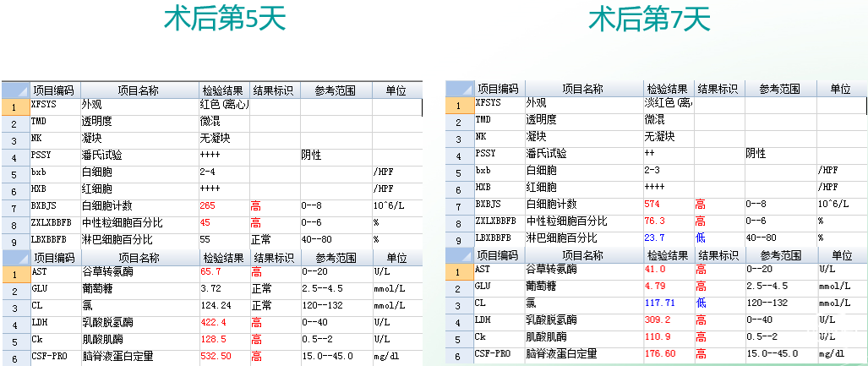Select CSF protein value 176.60
Screen dimensions: 868x366
(660, 354)
